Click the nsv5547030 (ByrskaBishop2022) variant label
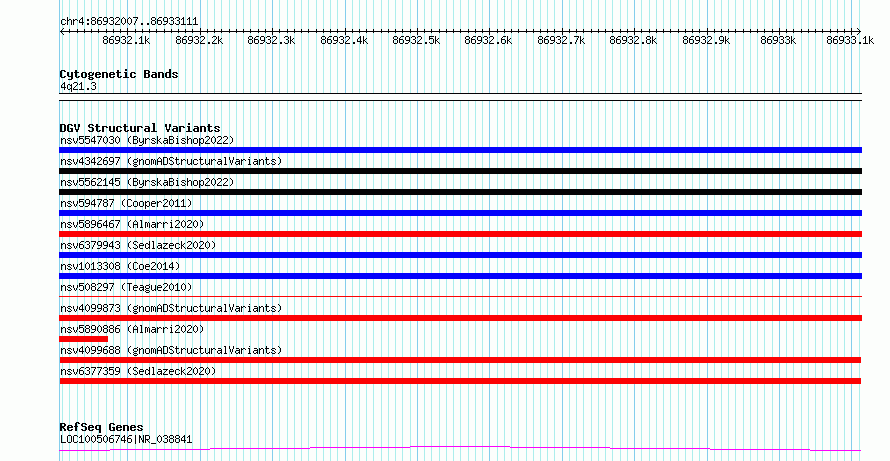The height and width of the screenshot is (461, 890). pos(147,140)
